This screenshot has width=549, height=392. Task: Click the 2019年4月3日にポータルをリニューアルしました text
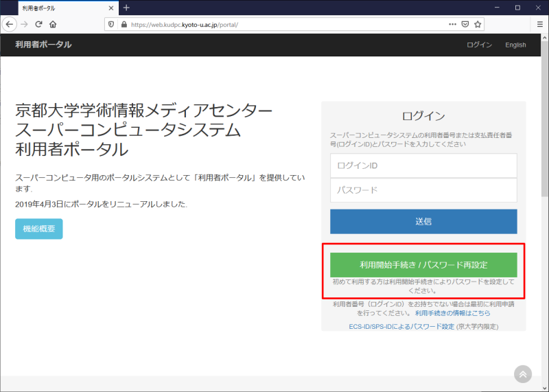101,204
